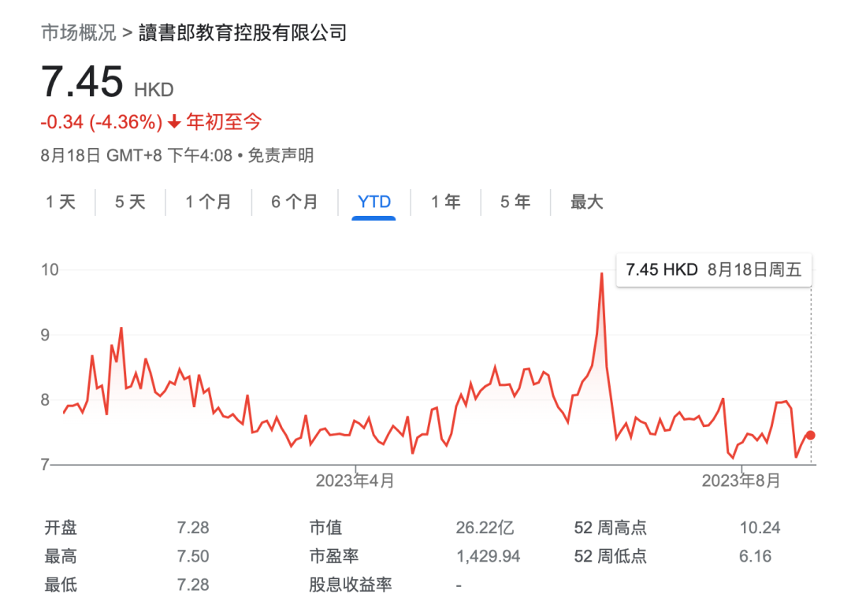Click the red down arrow beside 年初至今

click(x=174, y=121)
